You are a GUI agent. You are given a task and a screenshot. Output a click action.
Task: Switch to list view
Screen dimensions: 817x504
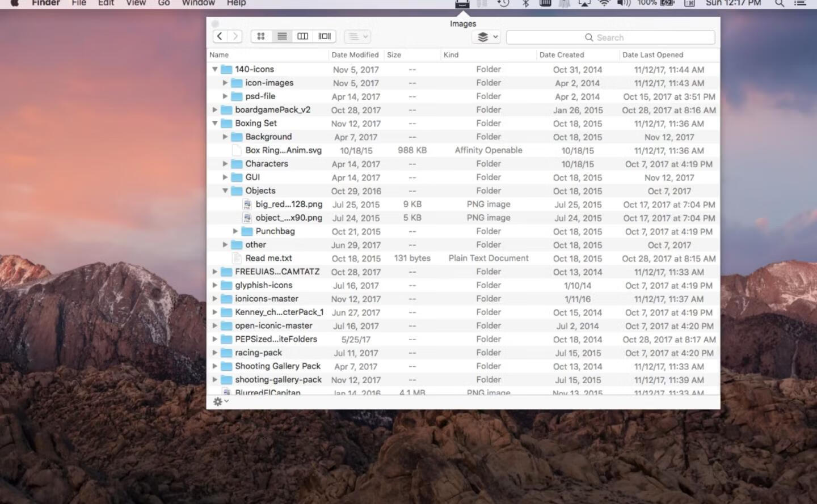[x=282, y=36]
